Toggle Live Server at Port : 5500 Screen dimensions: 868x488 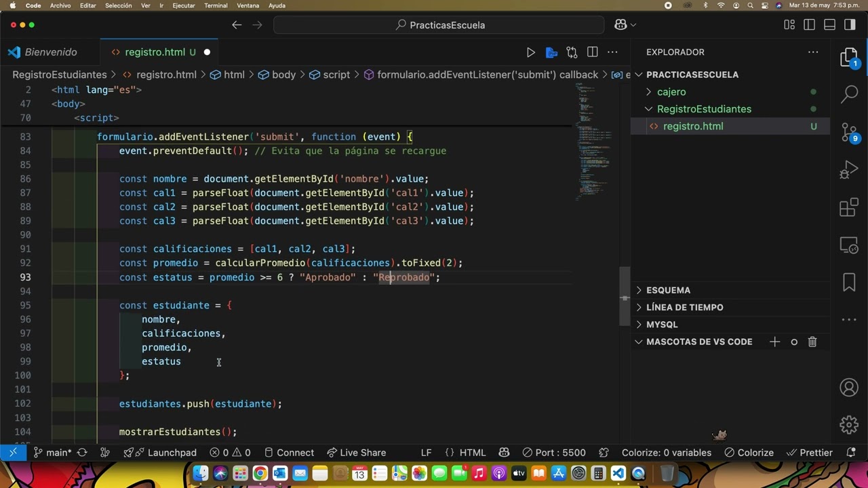click(555, 453)
